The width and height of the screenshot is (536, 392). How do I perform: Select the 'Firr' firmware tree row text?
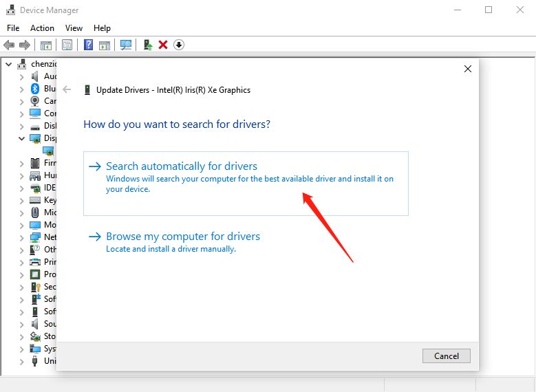click(x=50, y=163)
